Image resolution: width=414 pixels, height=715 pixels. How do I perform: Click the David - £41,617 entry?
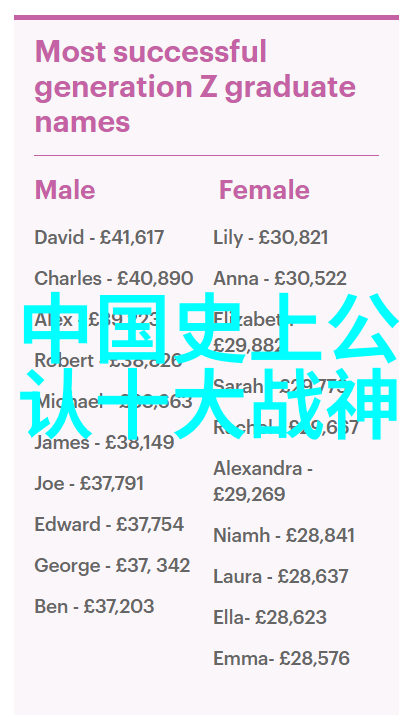tap(99, 238)
